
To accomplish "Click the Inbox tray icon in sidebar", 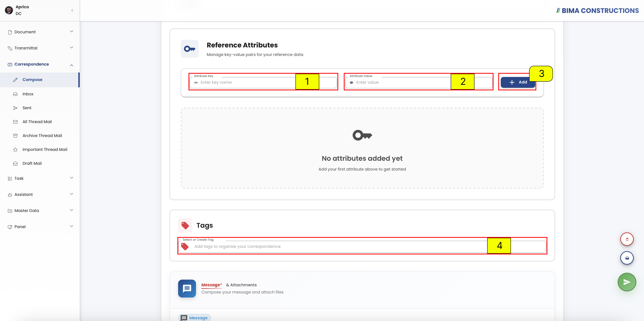I will coord(15,94).
